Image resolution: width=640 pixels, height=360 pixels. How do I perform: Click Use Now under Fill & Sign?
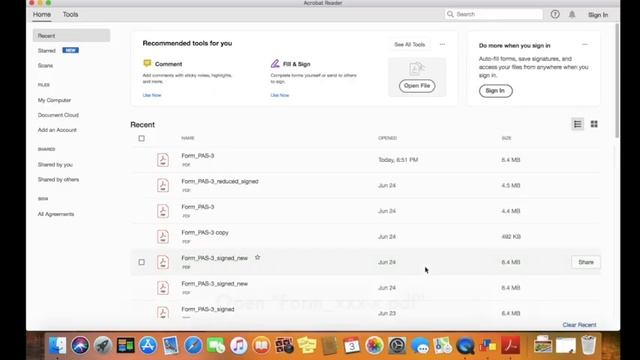click(x=280, y=95)
